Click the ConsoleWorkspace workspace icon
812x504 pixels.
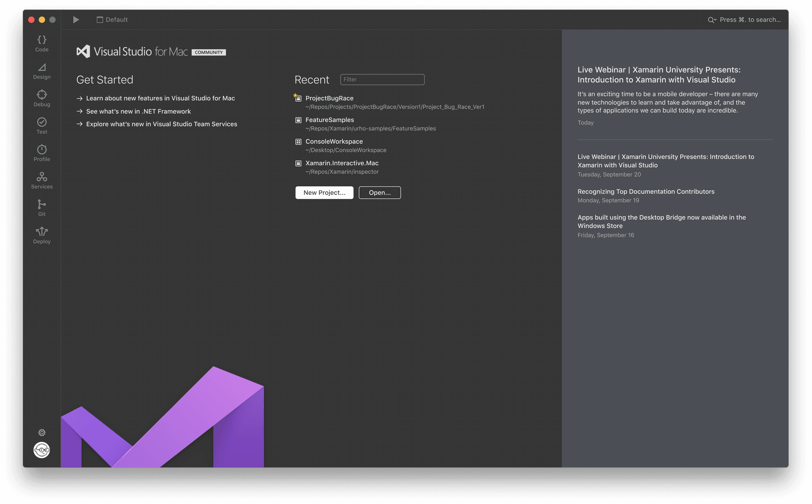298,142
